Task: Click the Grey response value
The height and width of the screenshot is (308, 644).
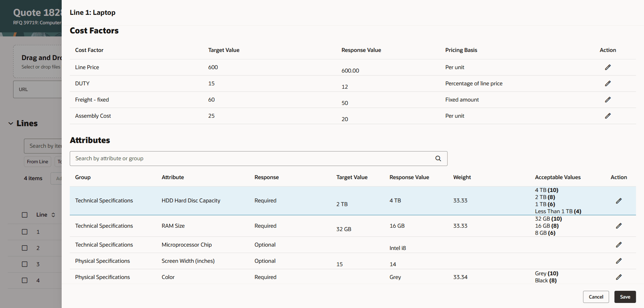Action: point(395,277)
